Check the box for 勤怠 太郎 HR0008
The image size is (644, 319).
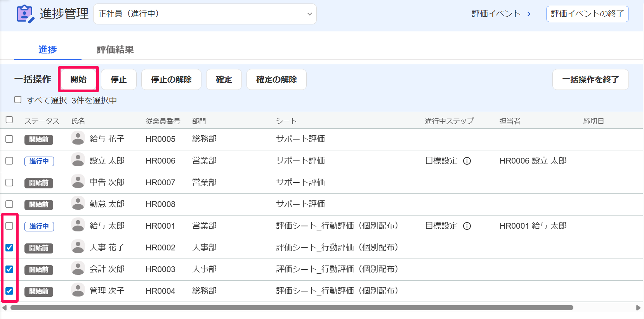[x=9, y=204]
